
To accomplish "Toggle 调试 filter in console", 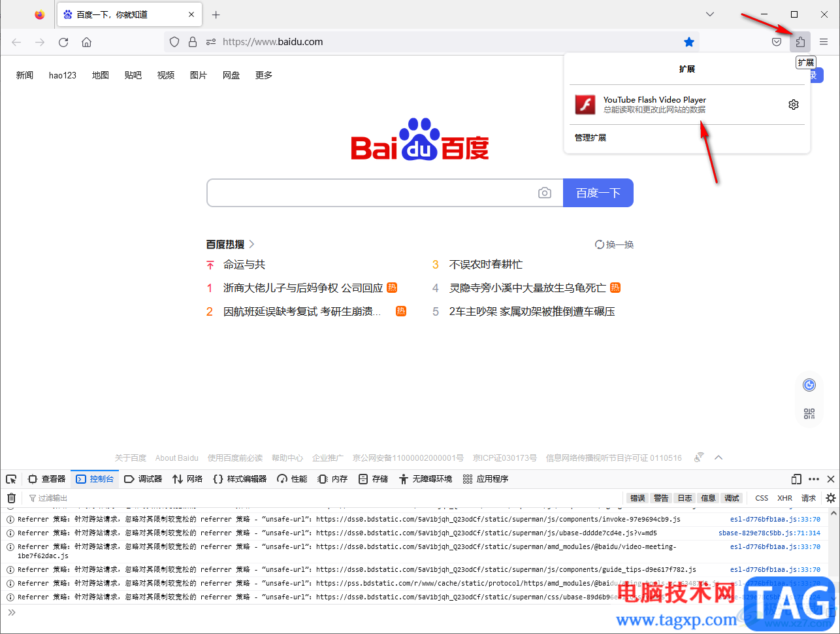I will (x=732, y=498).
